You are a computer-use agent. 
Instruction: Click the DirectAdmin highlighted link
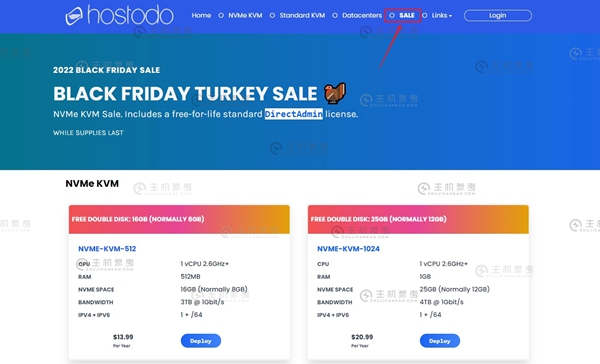coord(293,114)
